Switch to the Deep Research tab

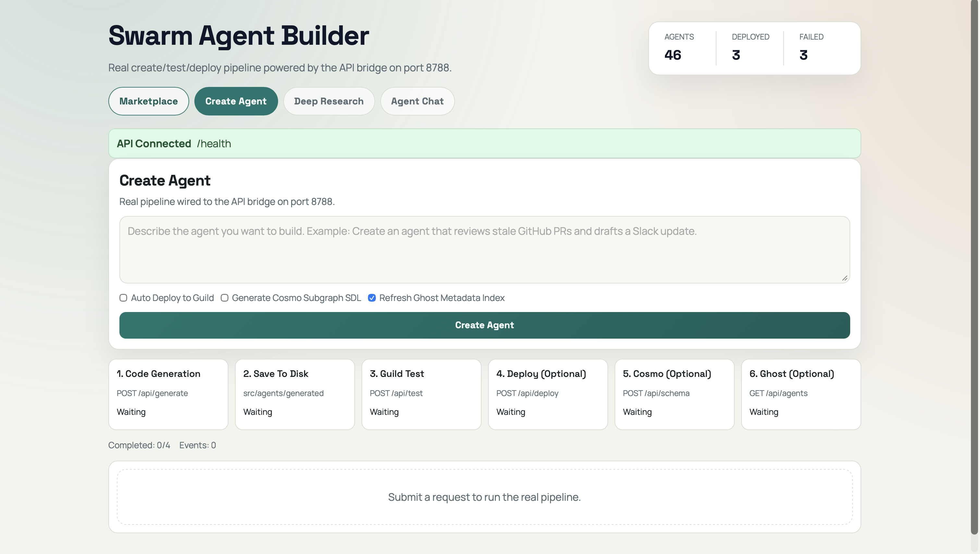(x=328, y=101)
